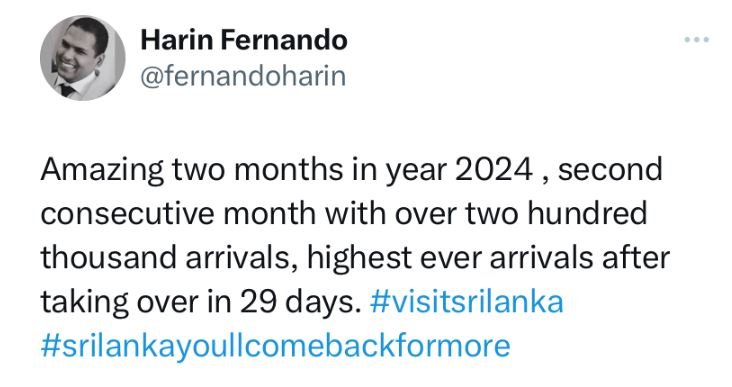Screen dimensions: 732x387
Task: Select the word "consecutive" in the tweet
Action: (x=128, y=213)
